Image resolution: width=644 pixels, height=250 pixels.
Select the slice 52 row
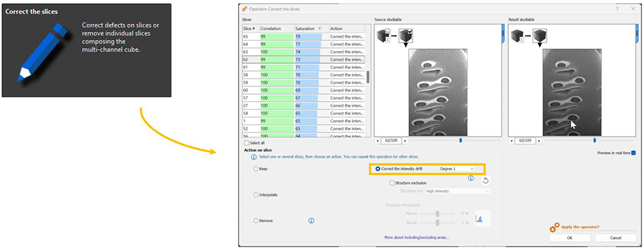303,128
